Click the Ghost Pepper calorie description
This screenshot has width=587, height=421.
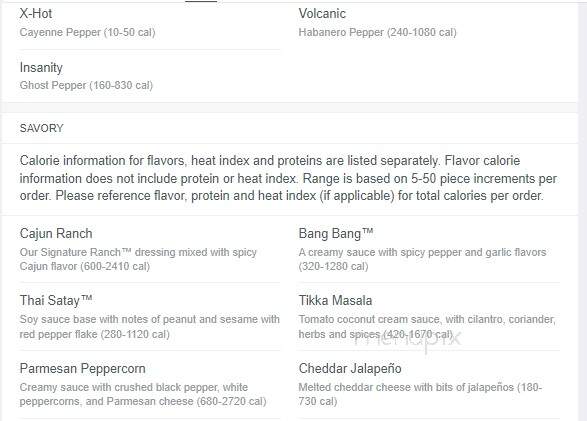tap(86, 85)
